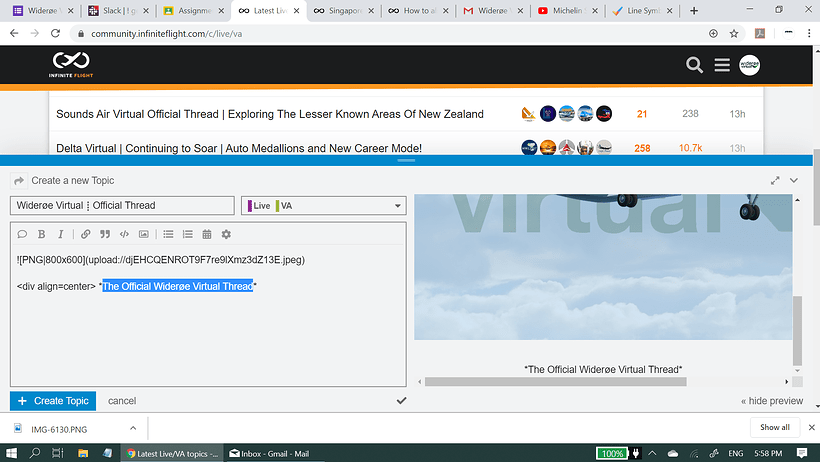Switch to the Singapore browser tab
820x462 pixels.
[345, 10]
